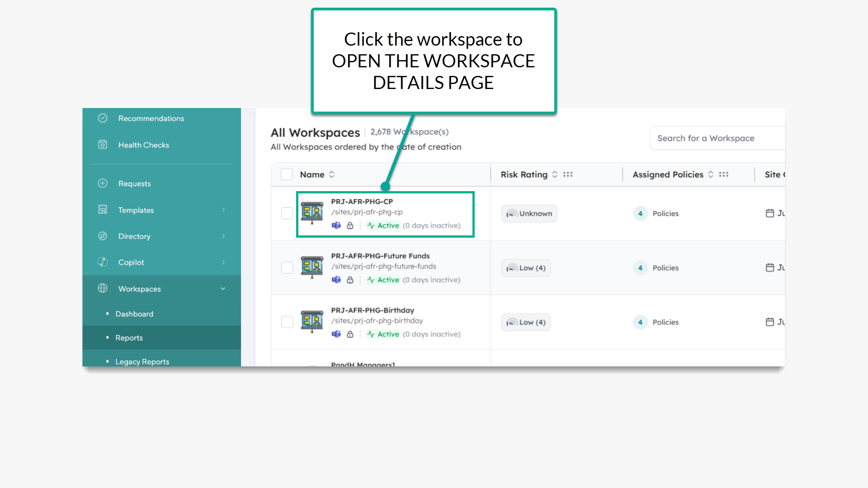This screenshot has width=868, height=488.
Task: Open PRJ-AFR-PHG-Future Funds workspace
Action: pyautogui.click(x=380, y=256)
